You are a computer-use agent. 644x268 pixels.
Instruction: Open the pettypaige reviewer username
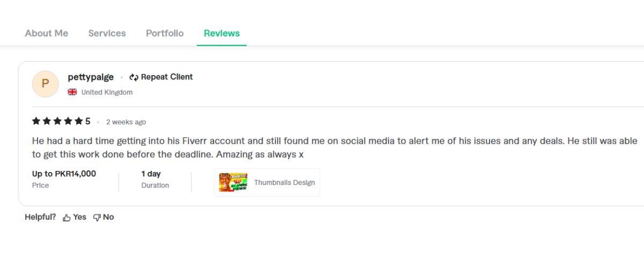(91, 77)
